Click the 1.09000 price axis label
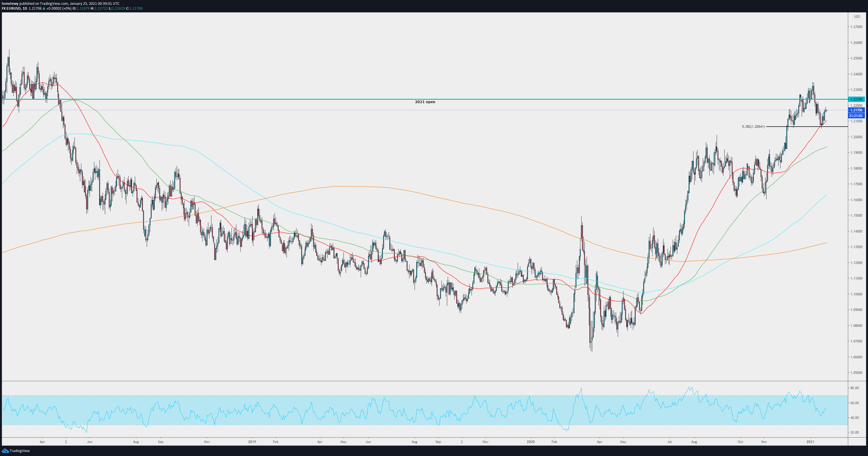 856,310
